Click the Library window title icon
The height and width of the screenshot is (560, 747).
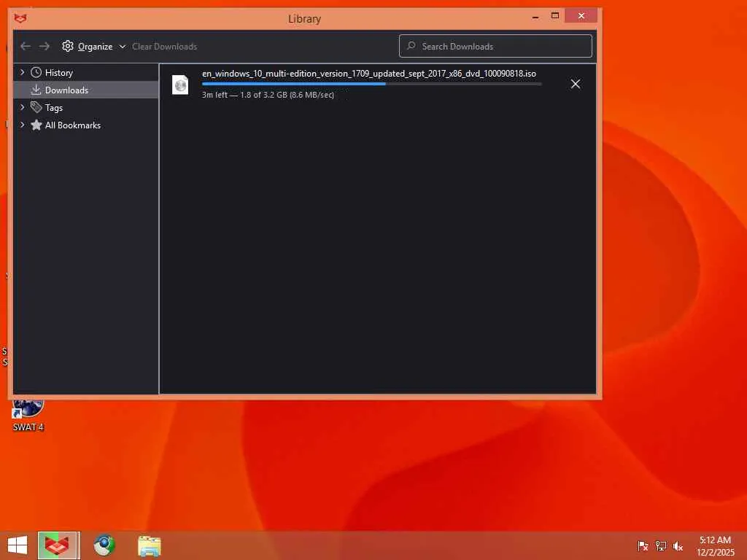click(20, 18)
